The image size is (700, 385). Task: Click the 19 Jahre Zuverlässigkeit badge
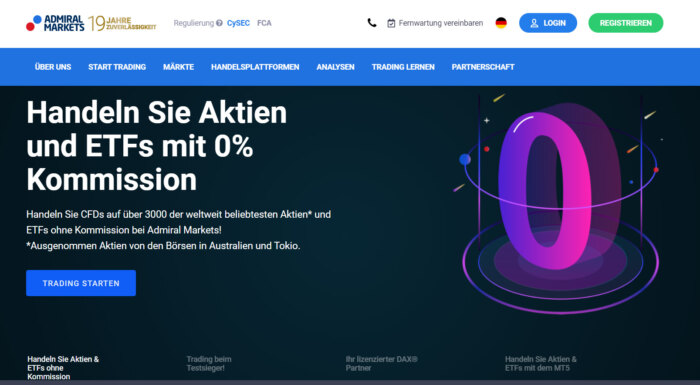pos(122,23)
